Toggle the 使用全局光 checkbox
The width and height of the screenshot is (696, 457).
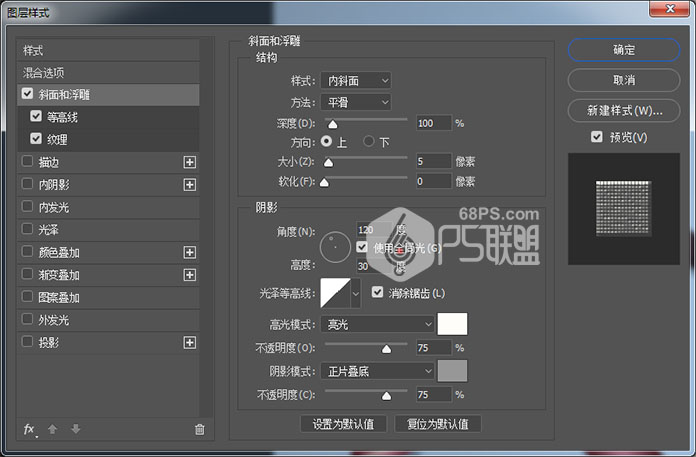pyautogui.click(x=362, y=247)
